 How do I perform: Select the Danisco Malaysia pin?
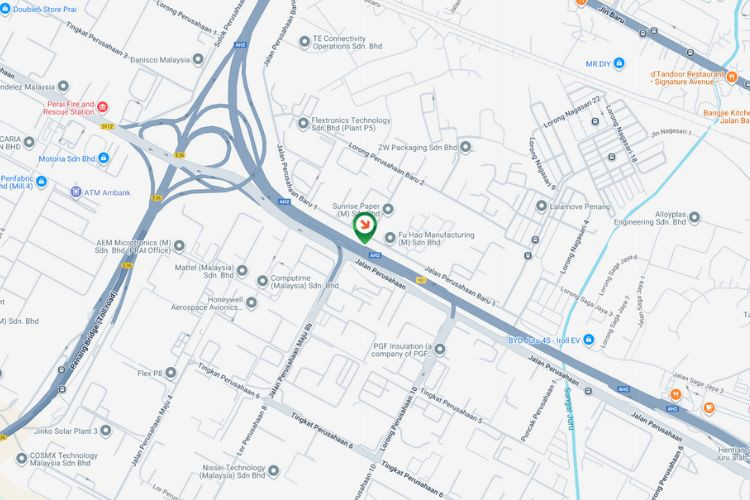tap(198, 59)
